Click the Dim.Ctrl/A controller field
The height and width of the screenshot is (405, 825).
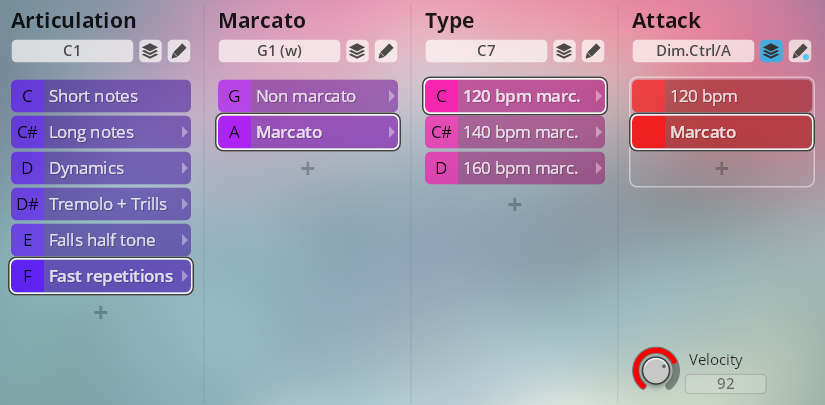coord(693,51)
